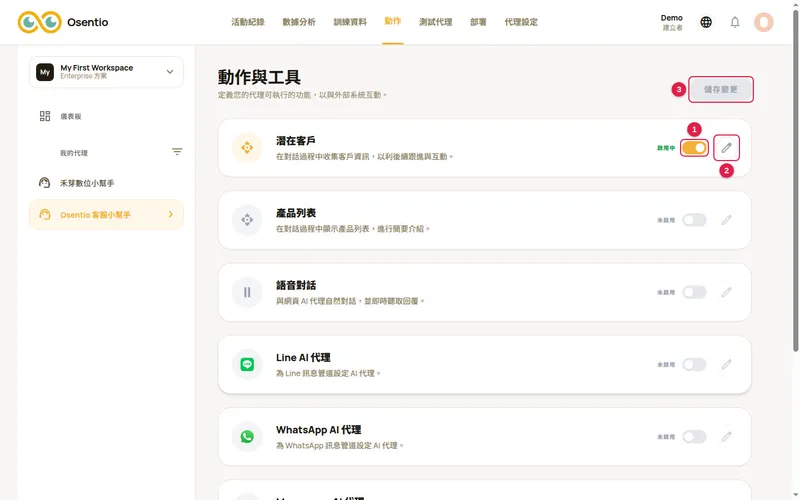Open the 部署 tab
Viewport: 800px width, 500px height.
(478, 22)
